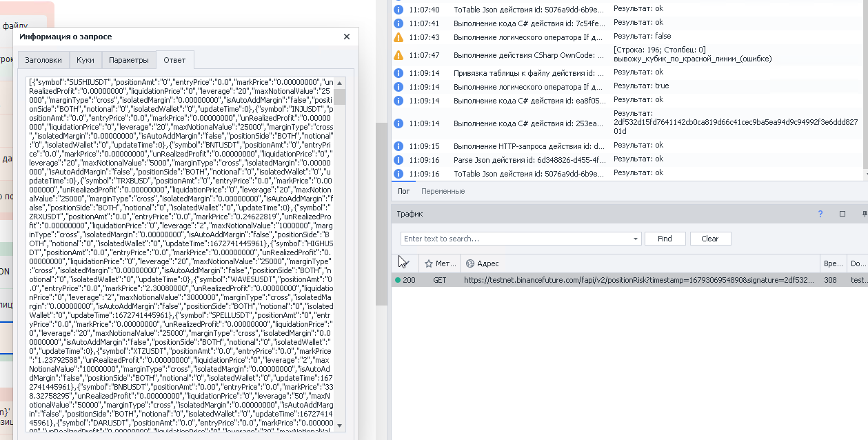The height and width of the screenshot is (440, 868).
Task: Click info icon of Привязка таблицы entry
Action: (398, 73)
